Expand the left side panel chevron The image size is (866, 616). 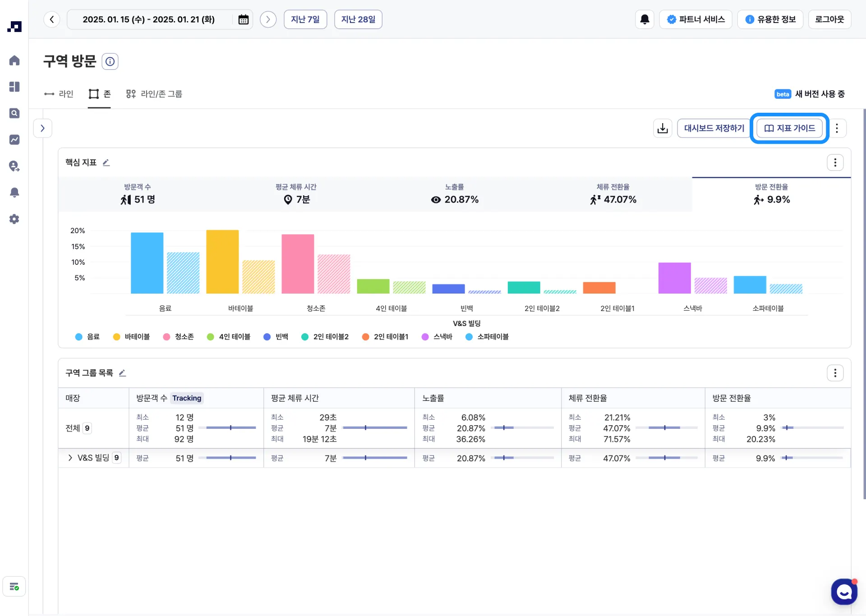43,129
